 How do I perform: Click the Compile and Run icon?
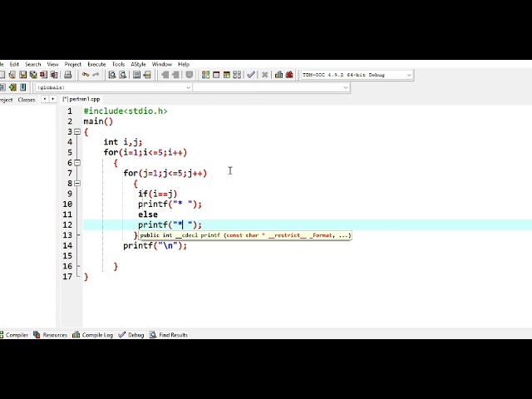[x=227, y=75]
